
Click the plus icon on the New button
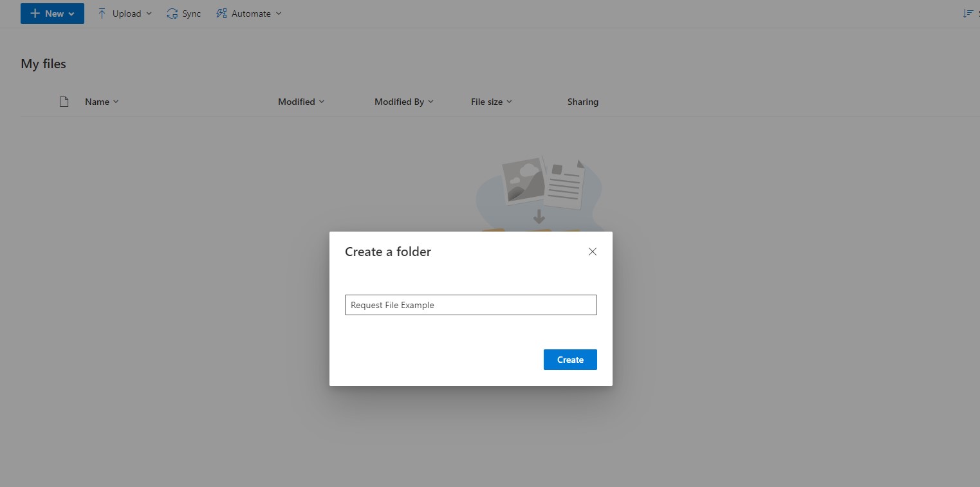(36, 13)
